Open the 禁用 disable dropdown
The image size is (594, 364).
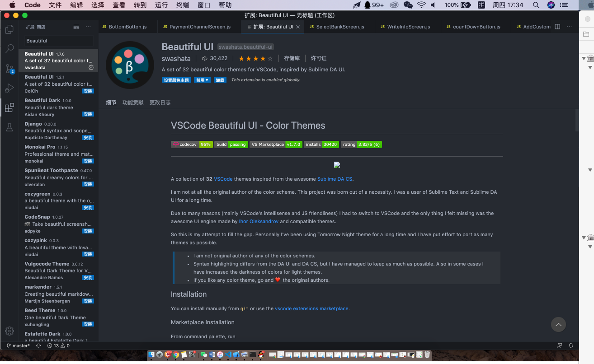(x=203, y=80)
